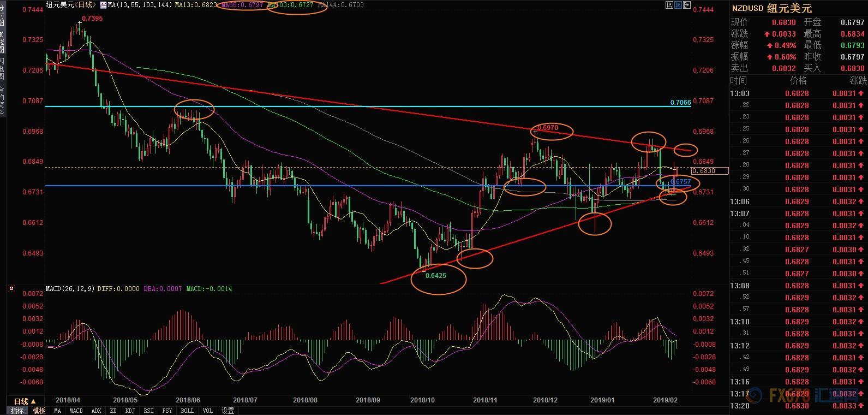868x415 pixels.
Task: Click the 纽元美元<日线> chart title
Action: [70, 5]
